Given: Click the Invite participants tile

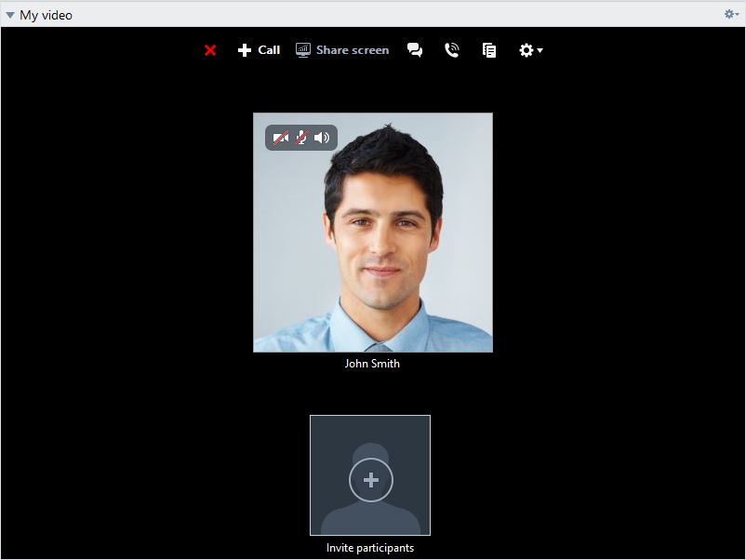Looking at the screenshot, I should pos(370,475).
